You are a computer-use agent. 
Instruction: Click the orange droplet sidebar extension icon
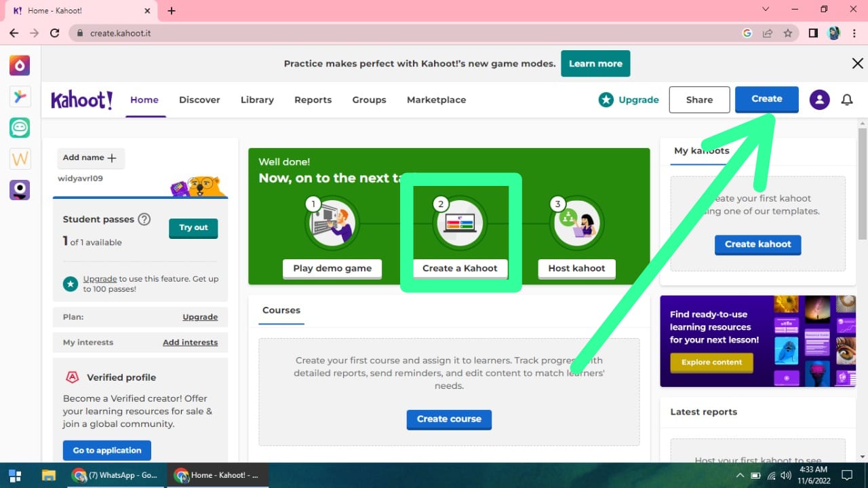tap(20, 65)
